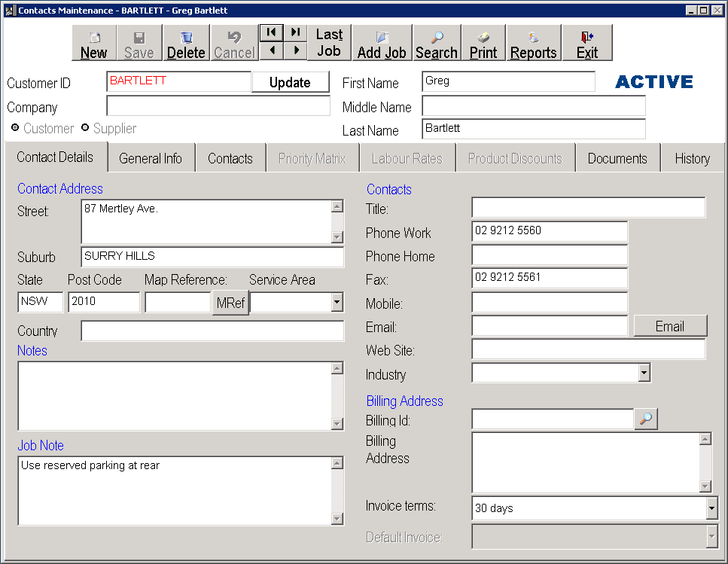
Task: Exit the Contacts Maintenance window
Action: point(586,43)
